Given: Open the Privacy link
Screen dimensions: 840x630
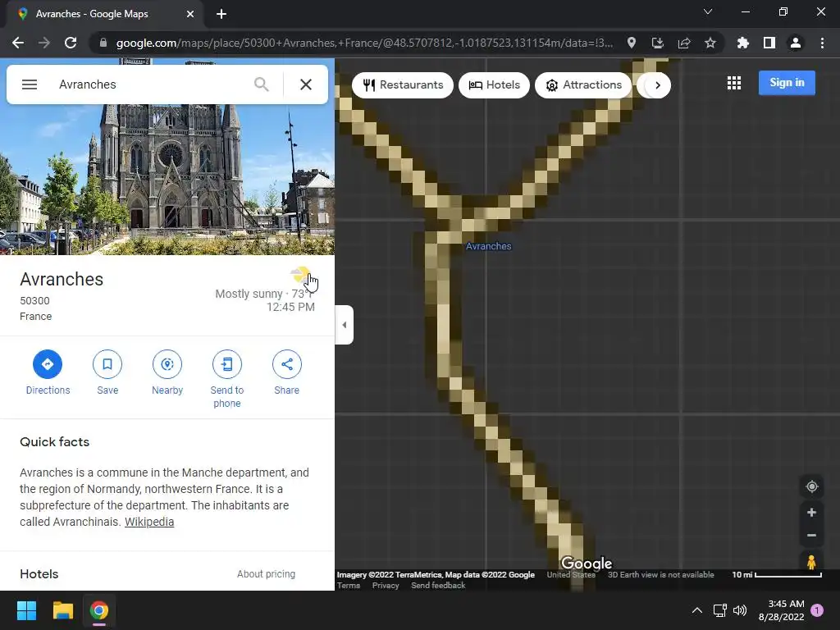Looking at the screenshot, I should pyautogui.click(x=386, y=586).
